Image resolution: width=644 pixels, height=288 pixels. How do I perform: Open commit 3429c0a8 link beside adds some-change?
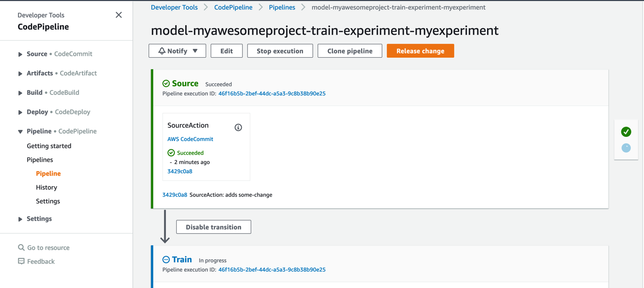coord(175,195)
